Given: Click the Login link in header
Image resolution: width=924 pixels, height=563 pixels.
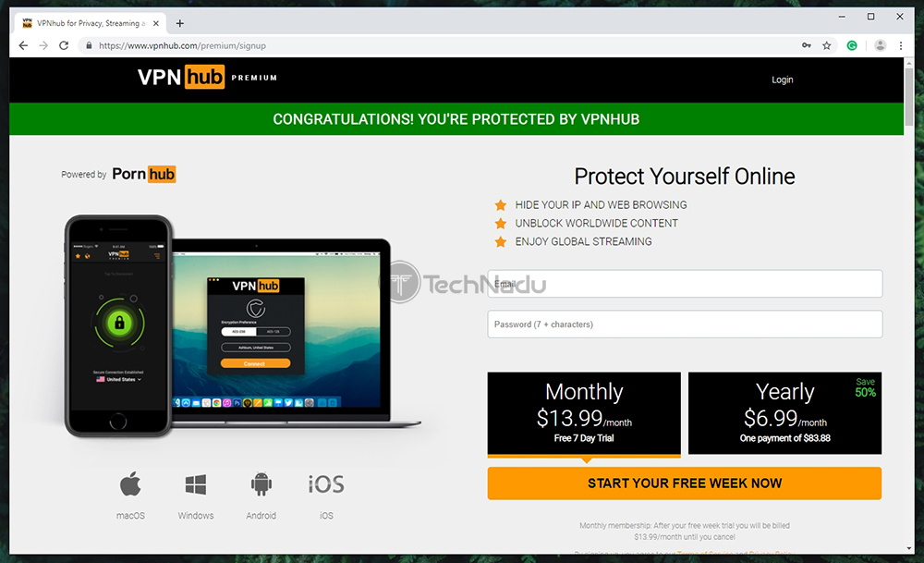Looking at the screenshot, I should point(782,80).
